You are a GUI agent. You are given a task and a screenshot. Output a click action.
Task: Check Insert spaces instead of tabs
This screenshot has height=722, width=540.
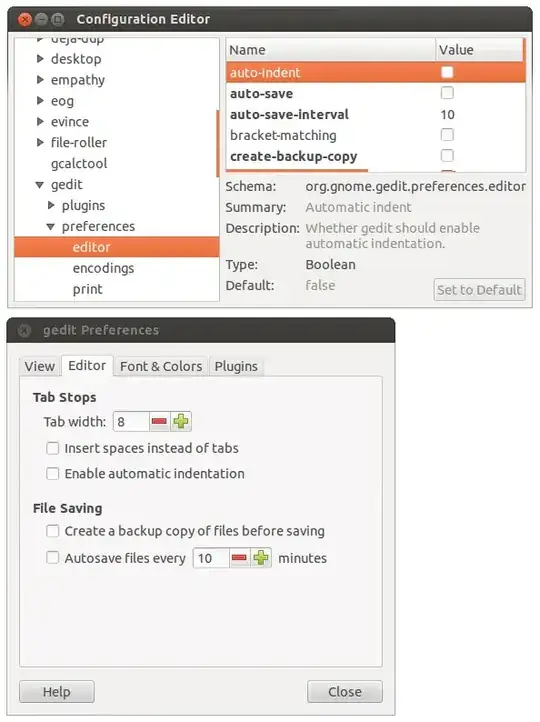(x=52, y=448)
